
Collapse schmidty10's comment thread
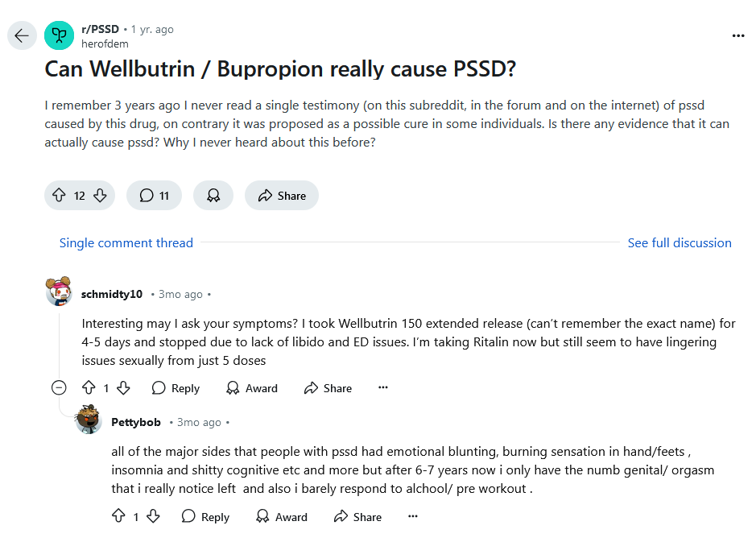point(59,387)
